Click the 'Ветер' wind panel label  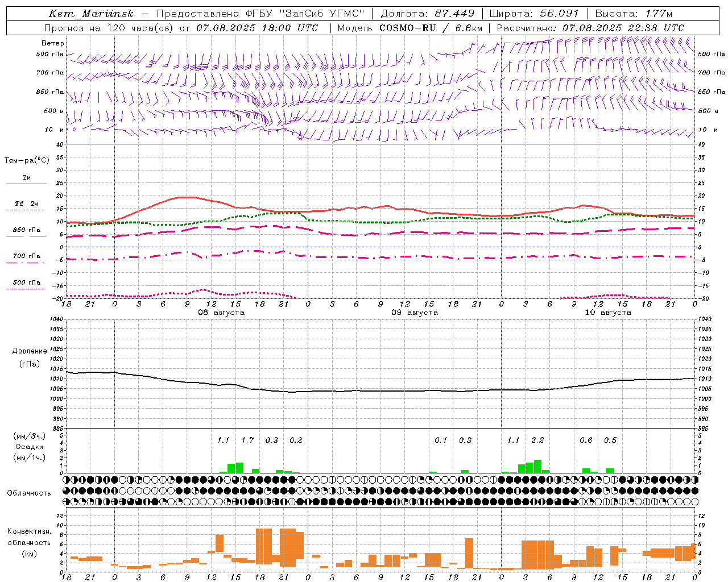point(53,43)
